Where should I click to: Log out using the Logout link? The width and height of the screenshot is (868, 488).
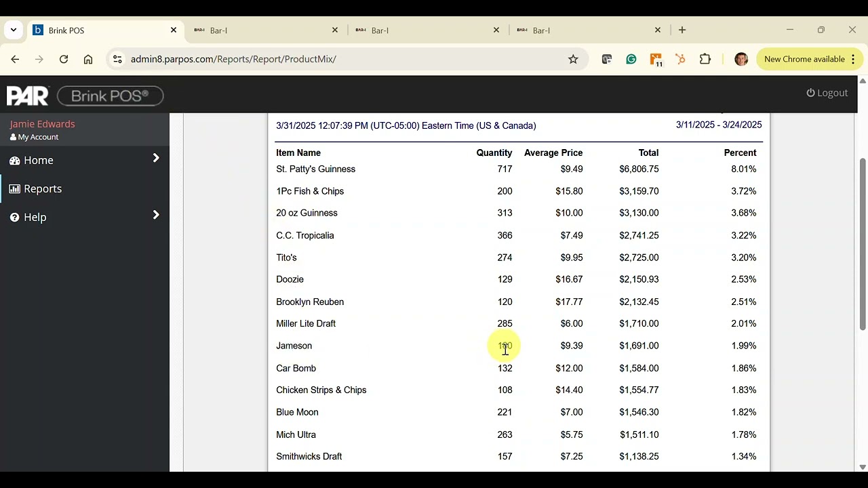pyautogui.click(x=827, y=94)
